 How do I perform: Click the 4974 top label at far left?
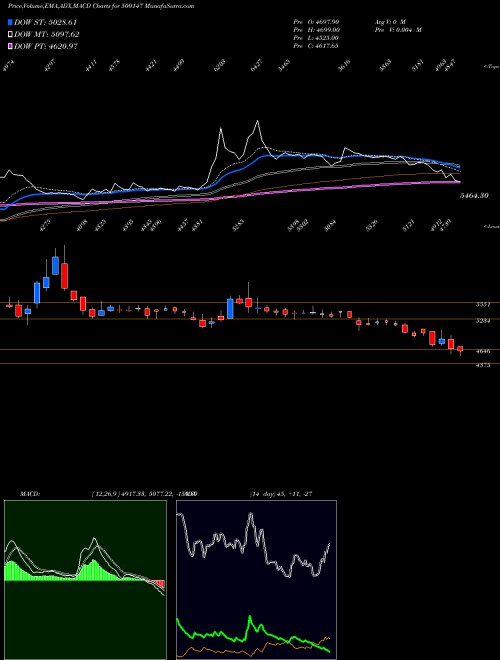click(x=8, y=66)
